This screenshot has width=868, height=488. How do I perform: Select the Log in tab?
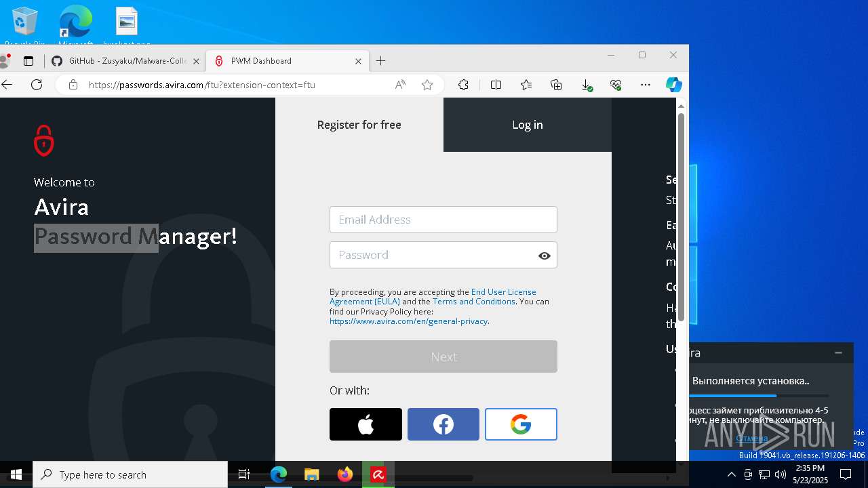pyautogui.click(x=528, y=125)
